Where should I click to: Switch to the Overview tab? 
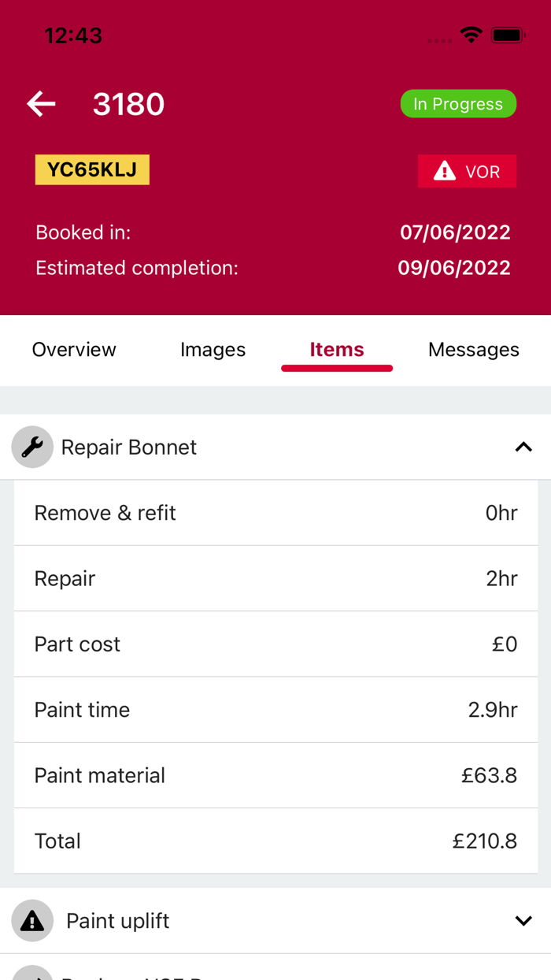tap(73, 349)
